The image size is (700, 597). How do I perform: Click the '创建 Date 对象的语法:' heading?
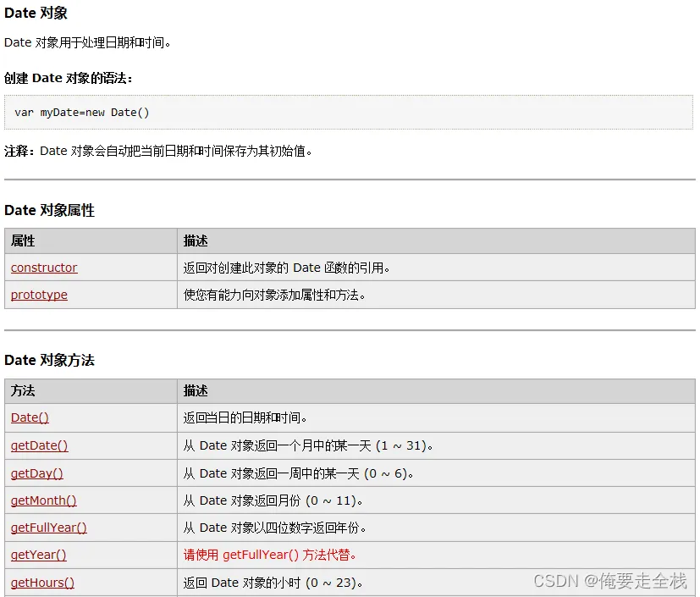(69, 78)
